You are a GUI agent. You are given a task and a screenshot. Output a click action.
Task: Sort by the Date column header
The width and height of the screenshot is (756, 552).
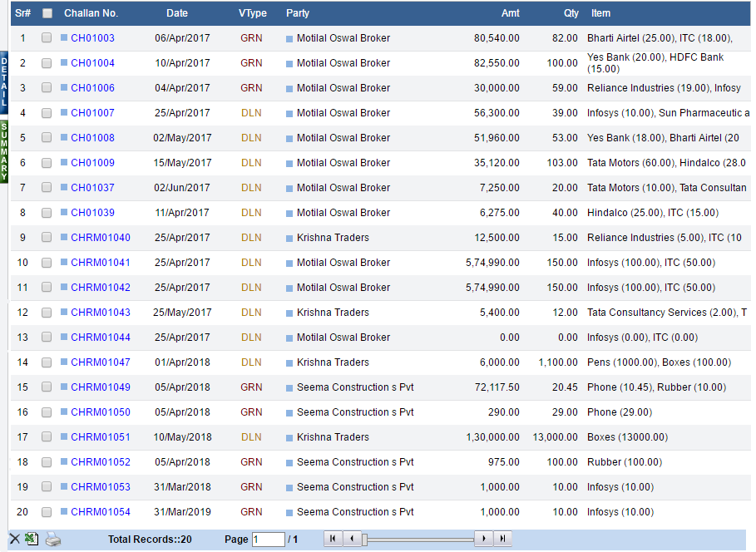click(x=177, y=13)
